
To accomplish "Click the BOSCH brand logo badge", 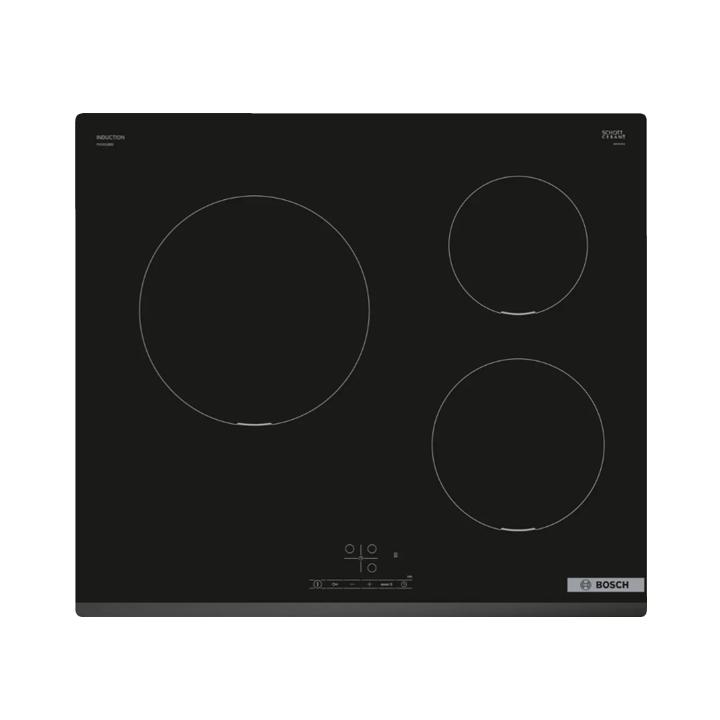I will (x=606, y=585).
